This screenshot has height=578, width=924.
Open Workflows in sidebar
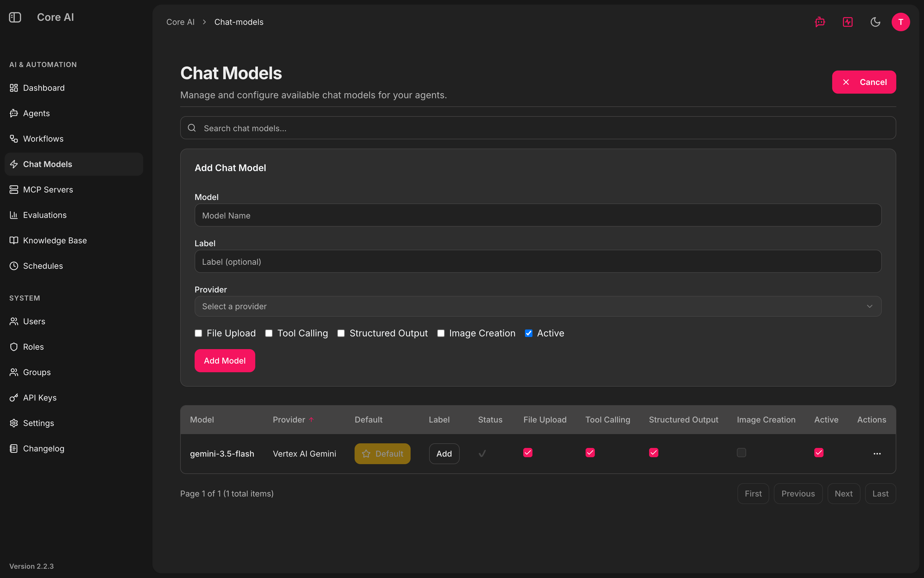tap(74, 139)
